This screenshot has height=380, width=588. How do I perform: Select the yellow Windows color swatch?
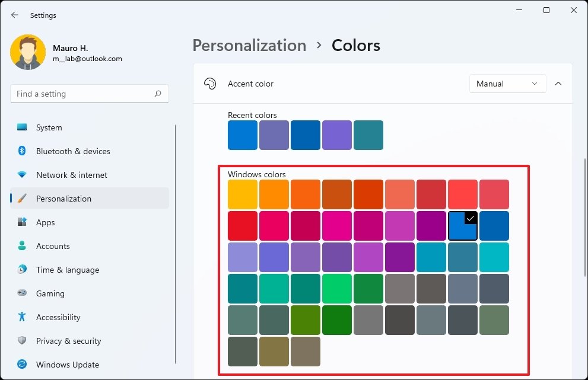click(242, 194)
